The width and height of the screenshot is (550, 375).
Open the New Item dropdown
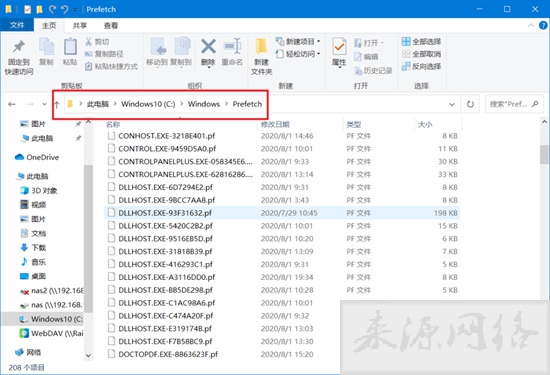tap(318, 41)
